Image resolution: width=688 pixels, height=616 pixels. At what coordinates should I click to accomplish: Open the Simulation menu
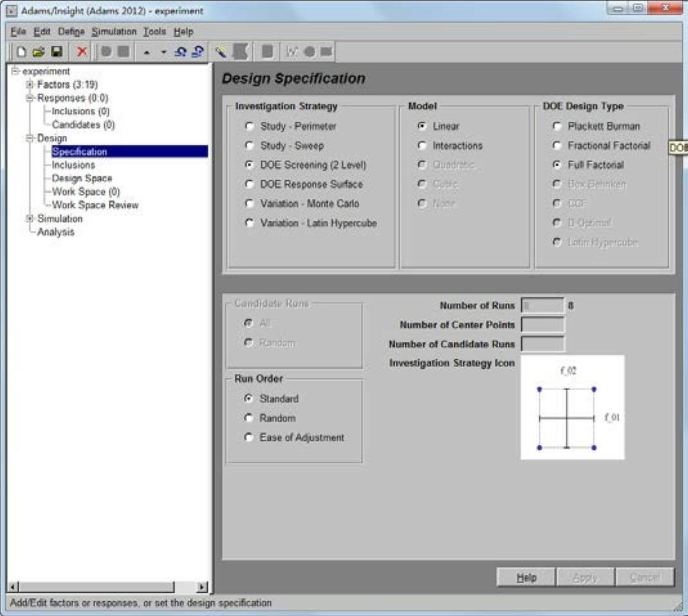pos(114,31)
